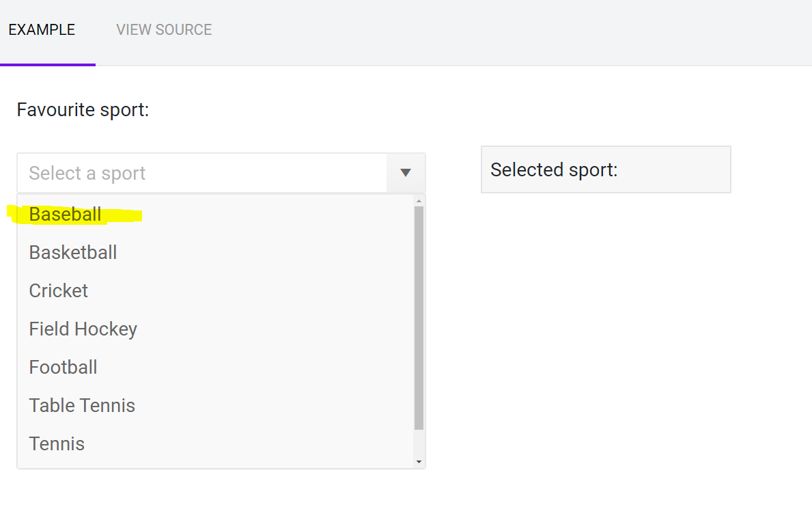Toggle the sport combobox dropdown arrow
This screenshot has width=812, height=522.
406,173
